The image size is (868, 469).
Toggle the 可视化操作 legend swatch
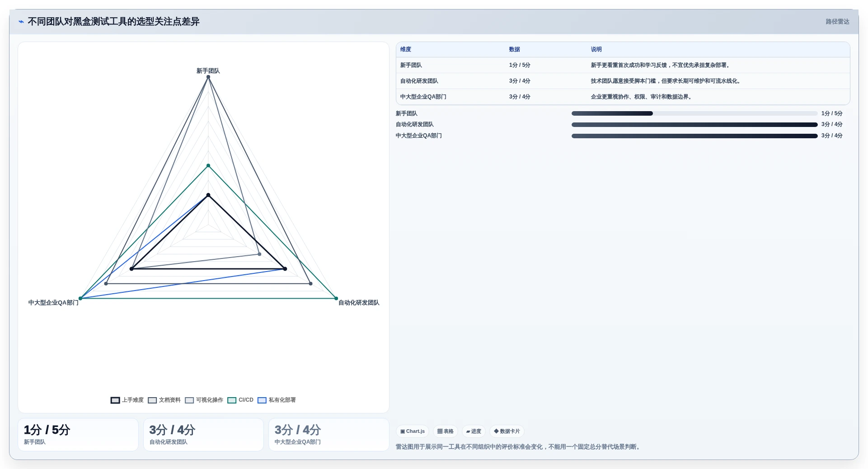[189, 400]
